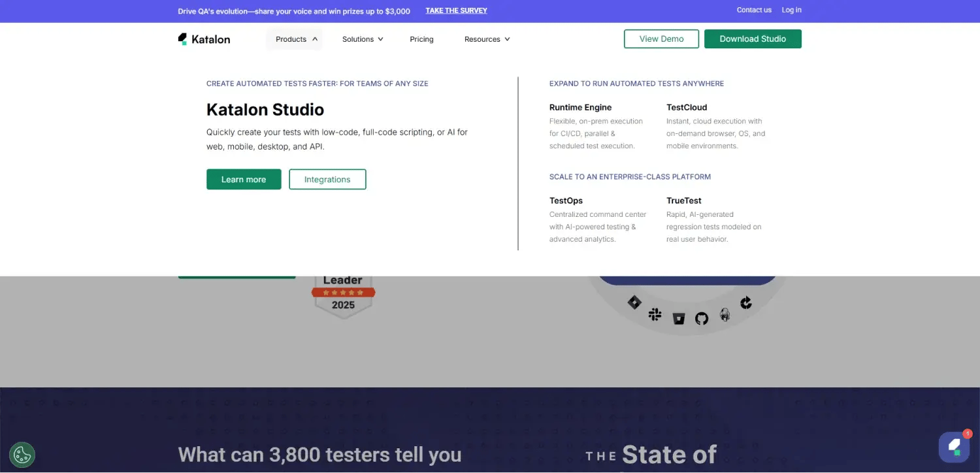
Task: Open the cookie preferences icon
Action: point(22,455)
